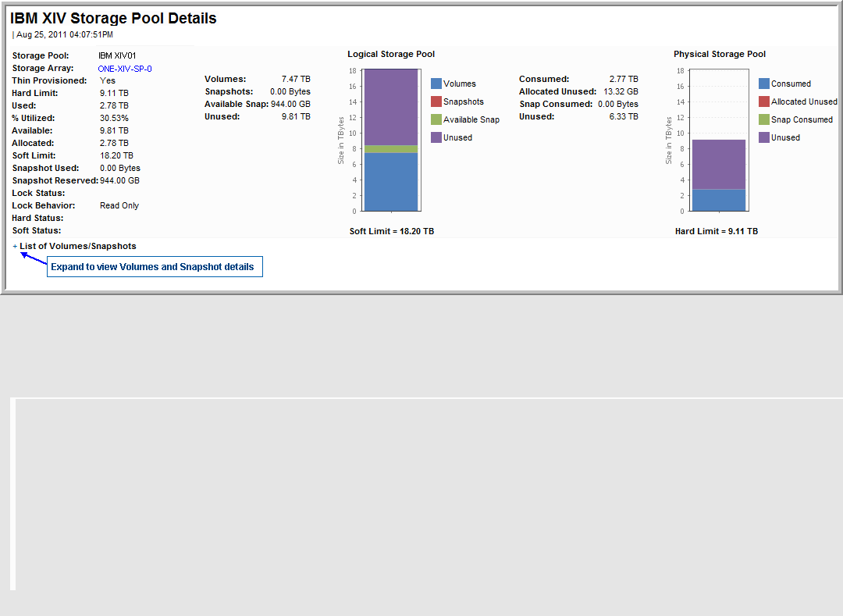Select purple Unused segment of Logical bar
Image resolution: width=843 pixels, height=616 pixels.
pos(391,107)
